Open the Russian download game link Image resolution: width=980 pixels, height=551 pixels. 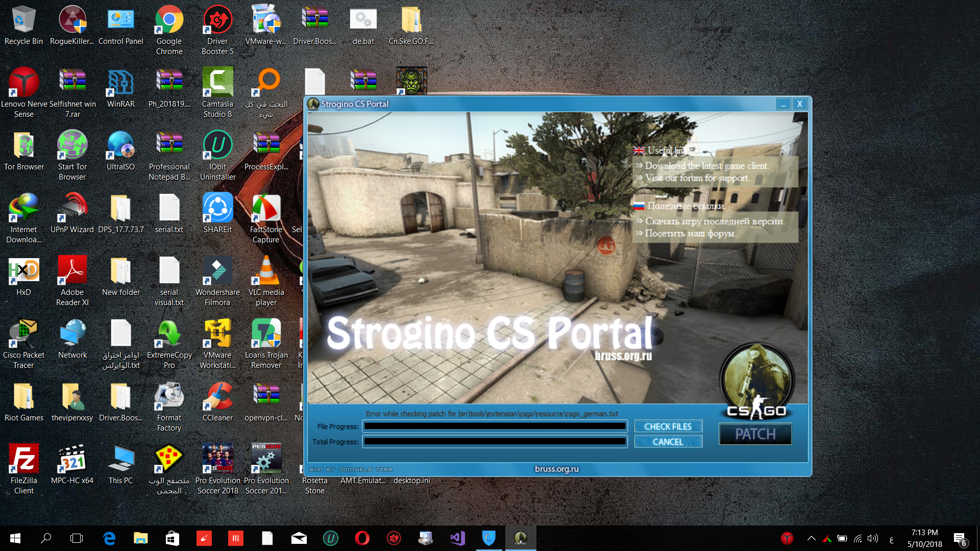(x=715, y=221)
